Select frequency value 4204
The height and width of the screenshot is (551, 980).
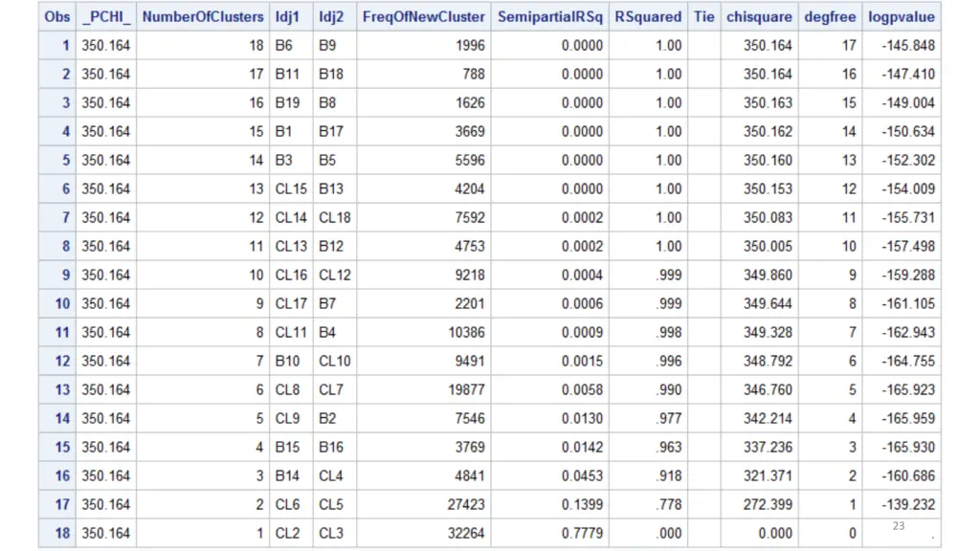pos(470,189)
